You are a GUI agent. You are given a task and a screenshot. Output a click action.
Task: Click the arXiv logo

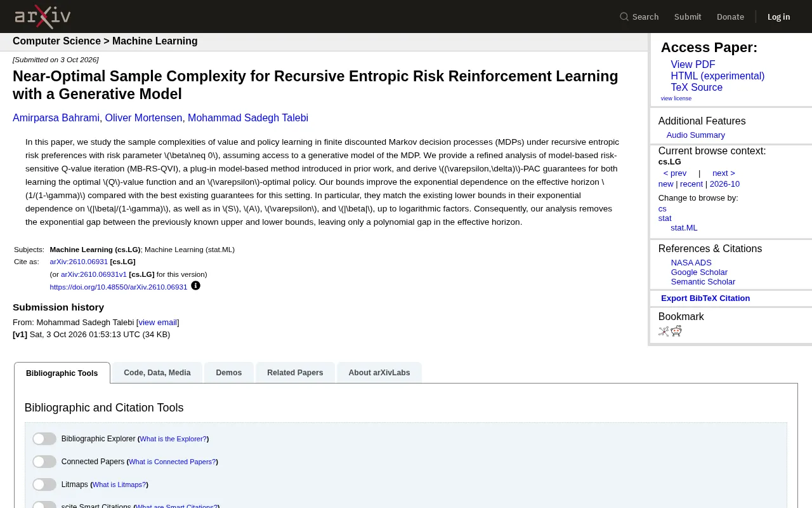43,17
